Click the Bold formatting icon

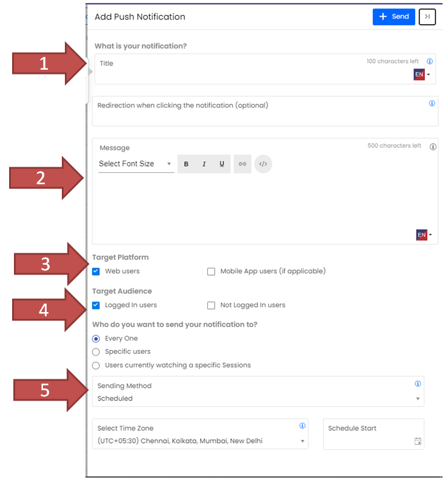pyautogui.click(x=186, y=164)
